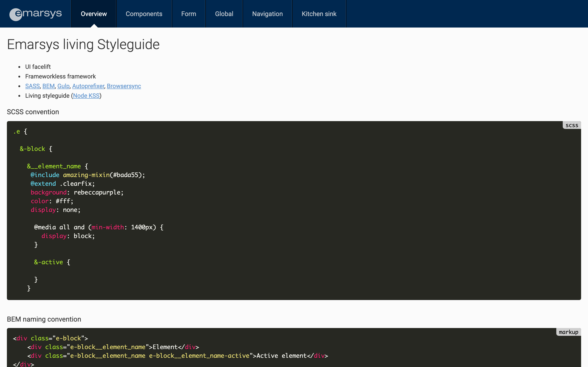Follow the SASS link
The height and width of the screenshot is (367, 588).
coord(32,86)
